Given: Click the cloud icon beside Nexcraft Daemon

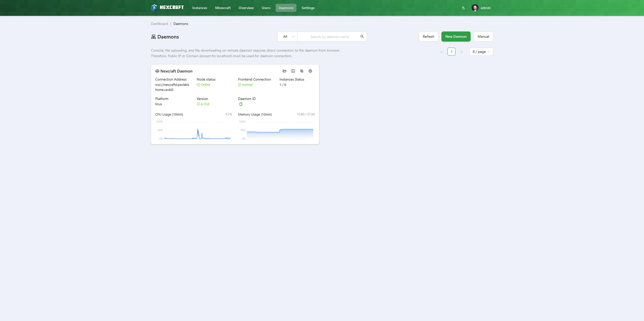Looking at the screenshot, I should click(157, 71).
